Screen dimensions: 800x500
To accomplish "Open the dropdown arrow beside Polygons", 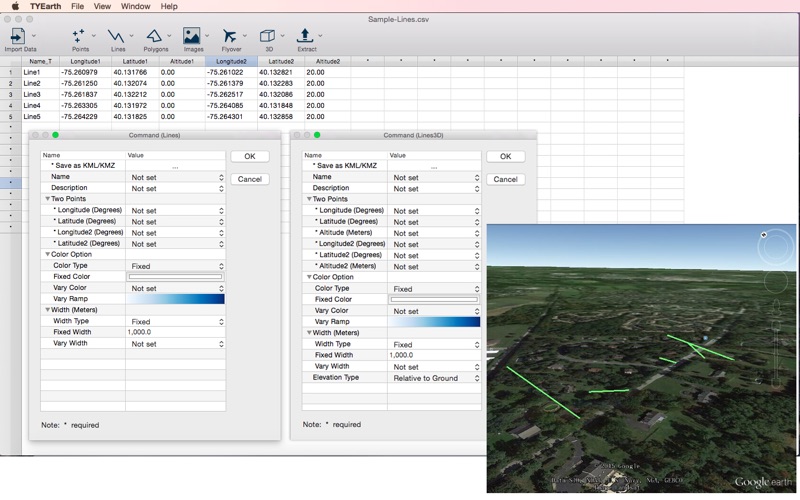I will click(169, 36).
